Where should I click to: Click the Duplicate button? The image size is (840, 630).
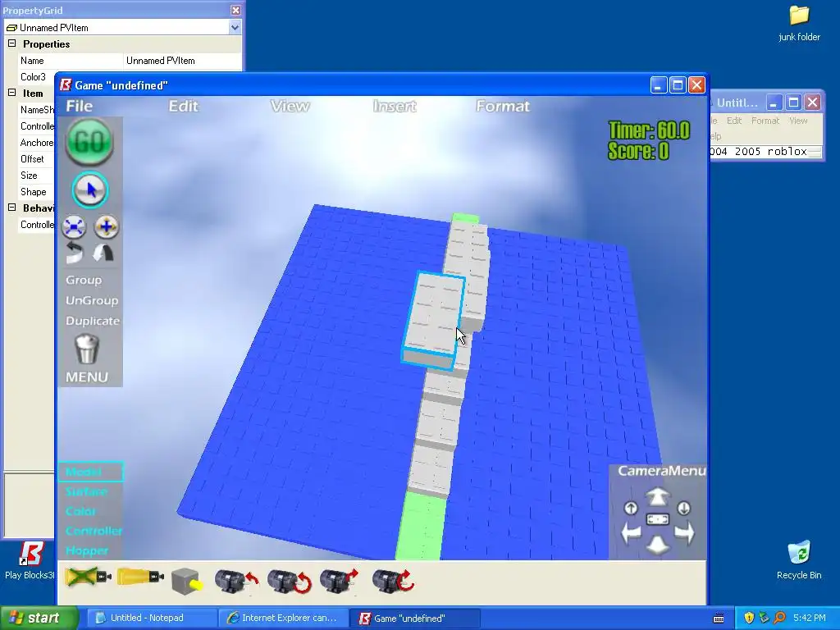93,321
